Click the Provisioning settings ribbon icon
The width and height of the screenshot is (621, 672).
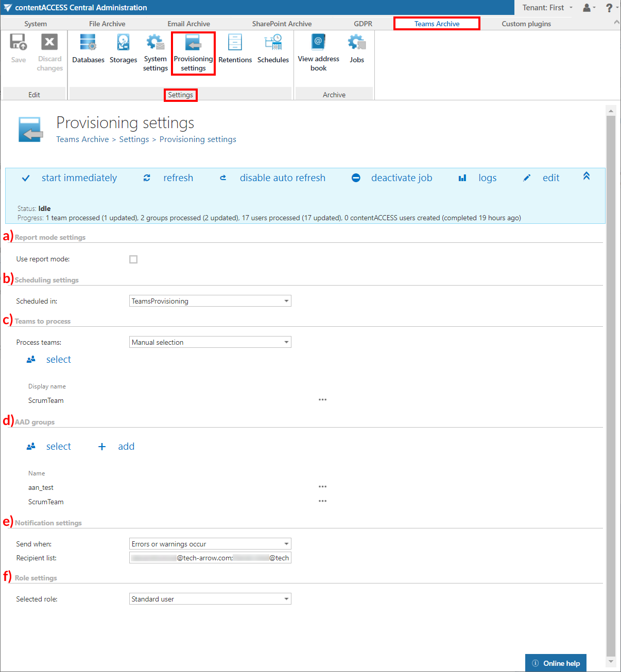[x=193, y=52]
